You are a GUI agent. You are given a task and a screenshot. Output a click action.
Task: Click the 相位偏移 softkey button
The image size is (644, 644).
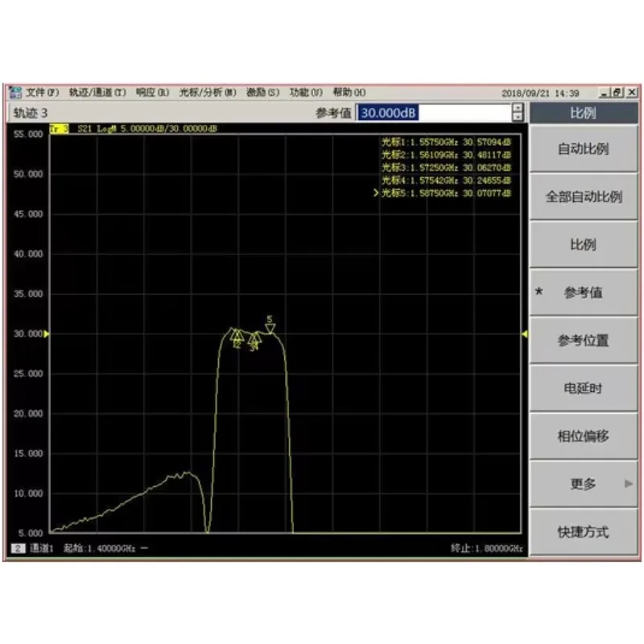(x=583, y=436)
